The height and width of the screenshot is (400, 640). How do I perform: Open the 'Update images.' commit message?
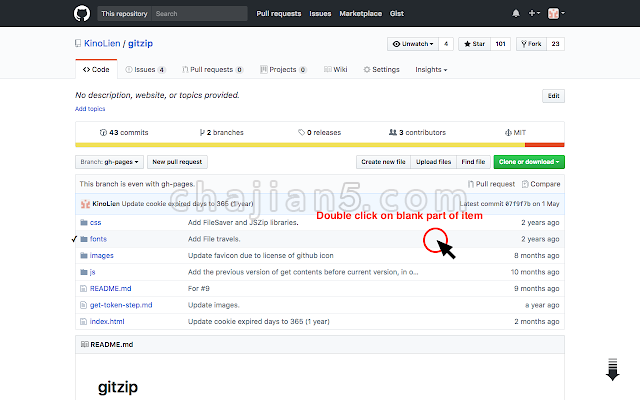pos(213,305)
